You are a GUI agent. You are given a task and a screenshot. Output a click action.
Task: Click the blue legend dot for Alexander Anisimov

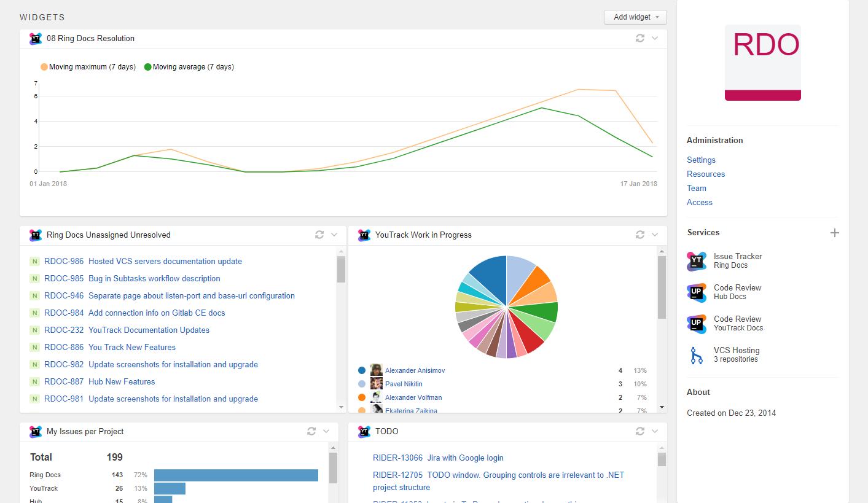(x=362, y=370)
